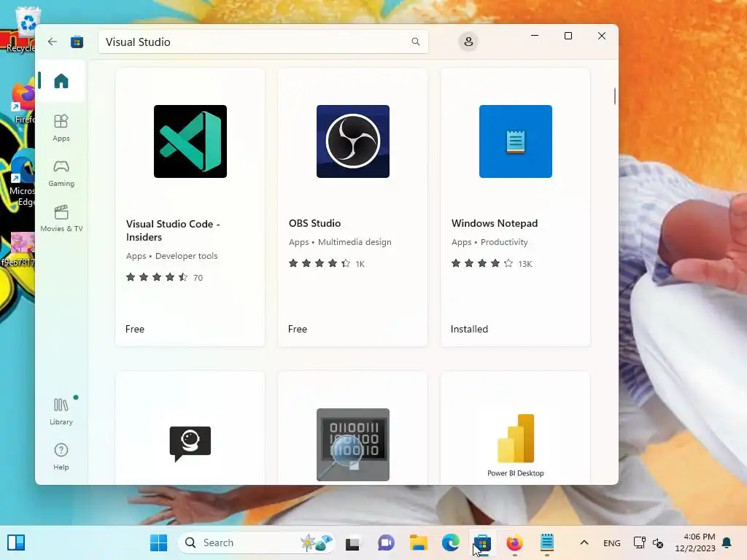Screen dimensions: 747x560
Task: Focus the Visual Studio search field
Action: click(x=263, y=42)
